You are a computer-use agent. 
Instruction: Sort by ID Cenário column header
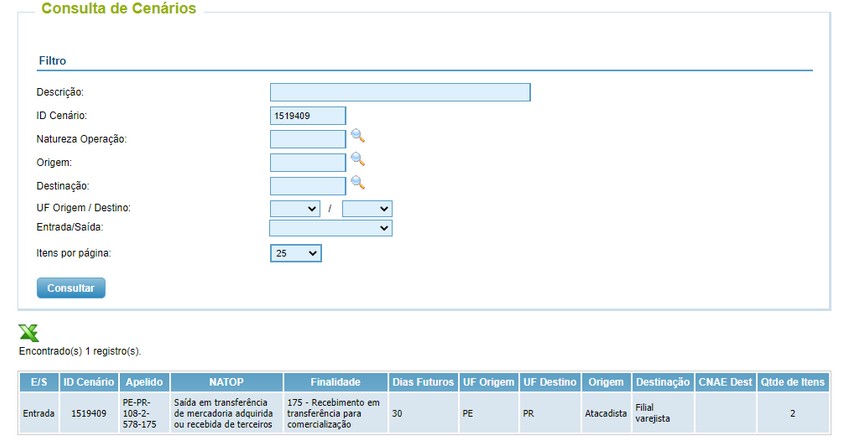(x=89, y=382)
